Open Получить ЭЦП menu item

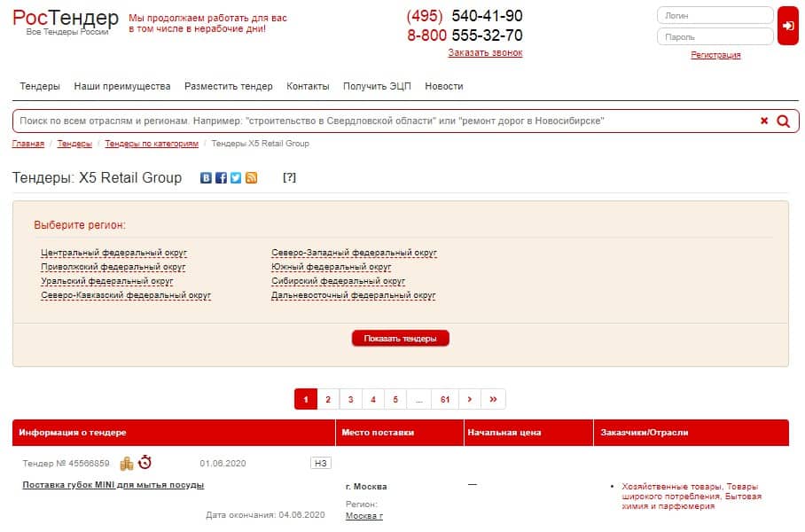click(x=377, y=86)
